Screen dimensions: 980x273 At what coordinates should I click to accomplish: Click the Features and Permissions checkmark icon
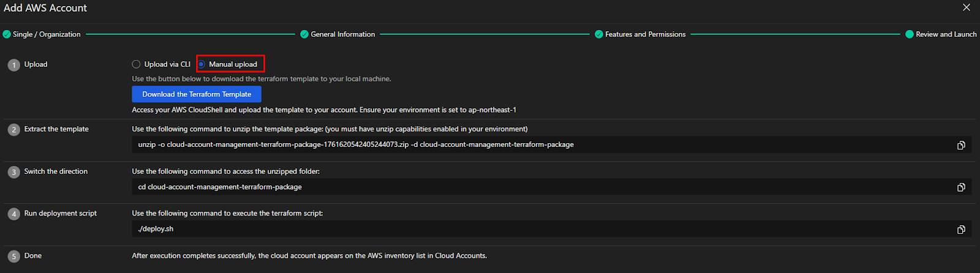[x=599, y=34]
